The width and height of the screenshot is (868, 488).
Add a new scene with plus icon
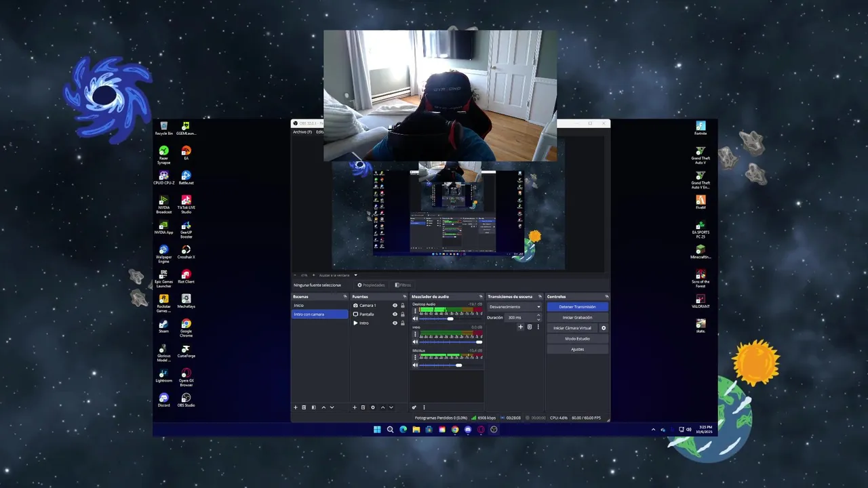point(295,407)
